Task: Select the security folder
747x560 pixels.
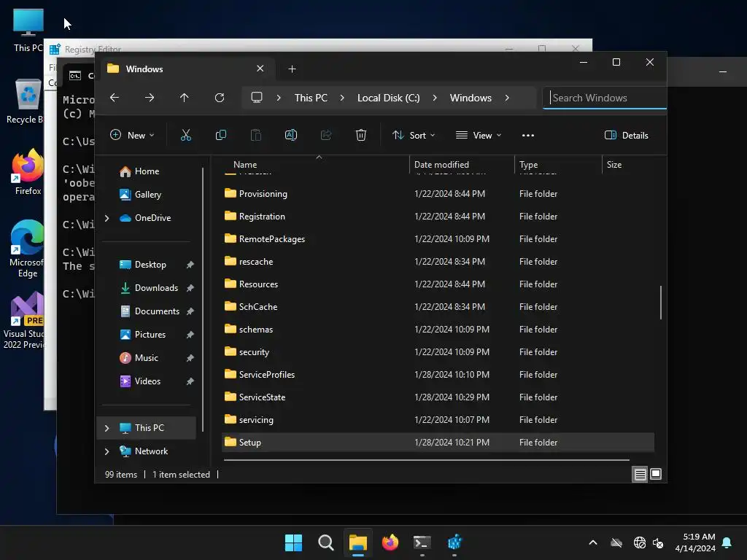Action: [438, 352]
